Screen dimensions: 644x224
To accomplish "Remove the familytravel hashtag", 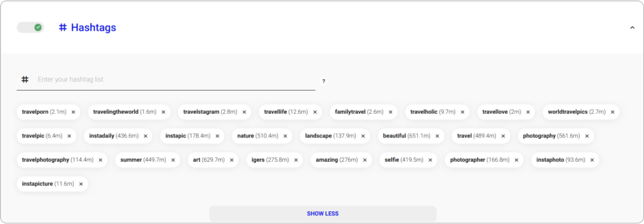I will [x=390, y=112].
